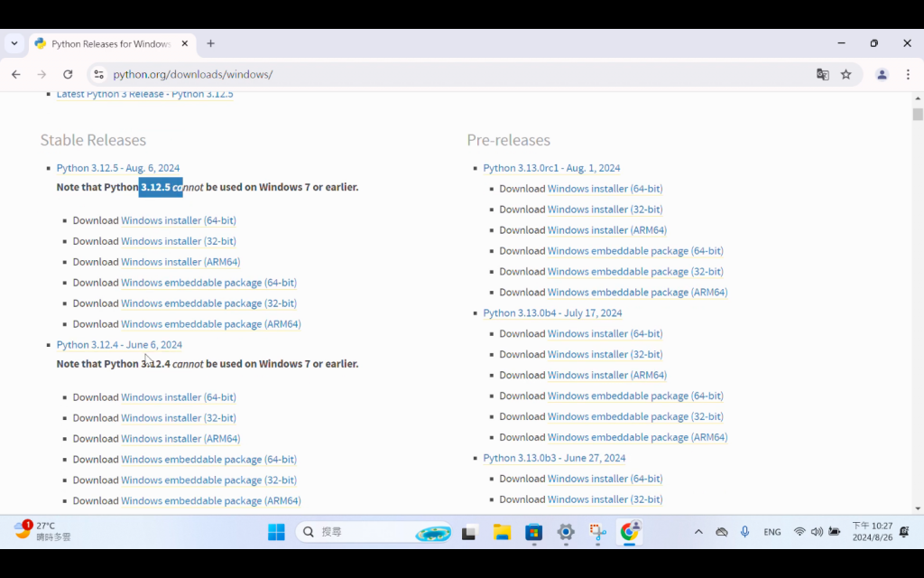Image resolution: width=924 pixels, height=578 pixels.
Task: Open Python 3.13.0rc1 - Aug. 1, 2024 link
Action: (x=551, y=168)
